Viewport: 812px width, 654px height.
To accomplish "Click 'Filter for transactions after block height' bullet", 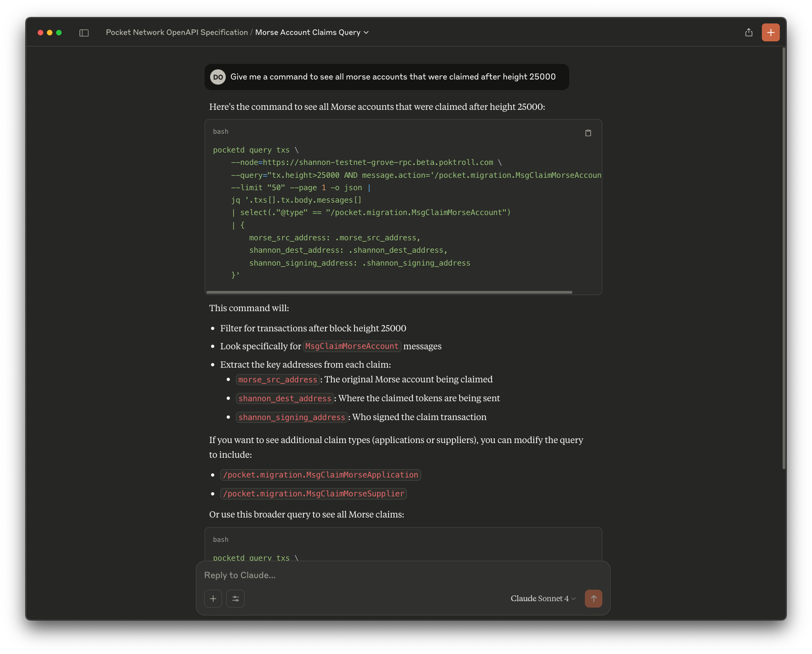I will pos(313,328).
